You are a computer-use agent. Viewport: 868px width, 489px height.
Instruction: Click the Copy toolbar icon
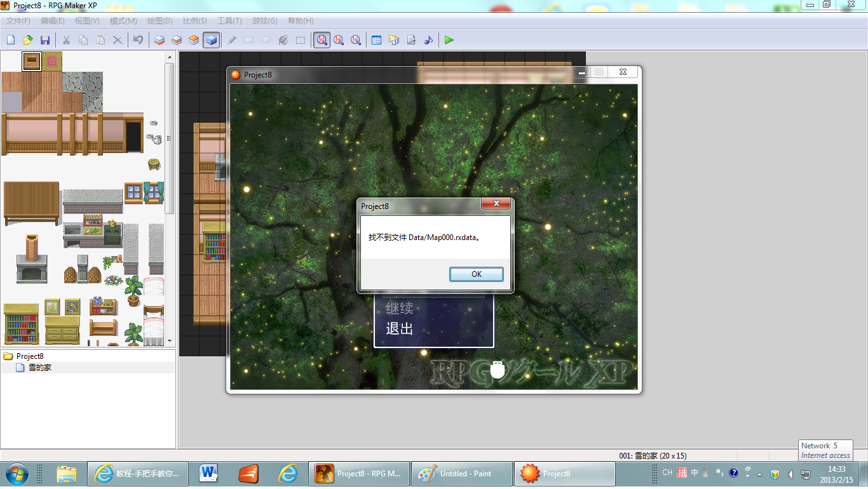[83, 40]
